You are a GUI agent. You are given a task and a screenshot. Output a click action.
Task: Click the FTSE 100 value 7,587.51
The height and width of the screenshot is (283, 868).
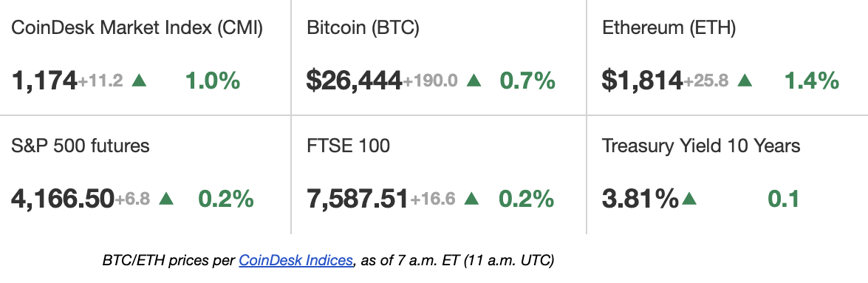(358, 199)
